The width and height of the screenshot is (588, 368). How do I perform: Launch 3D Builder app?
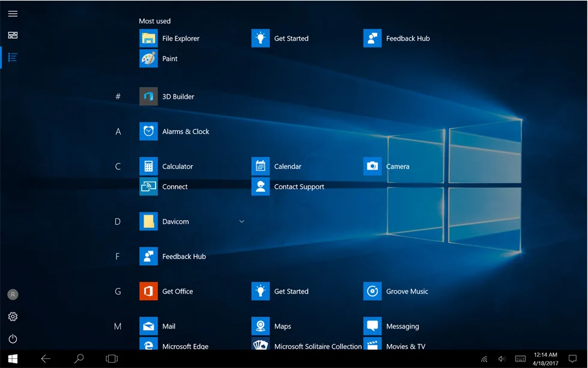(x=167, y=96)
